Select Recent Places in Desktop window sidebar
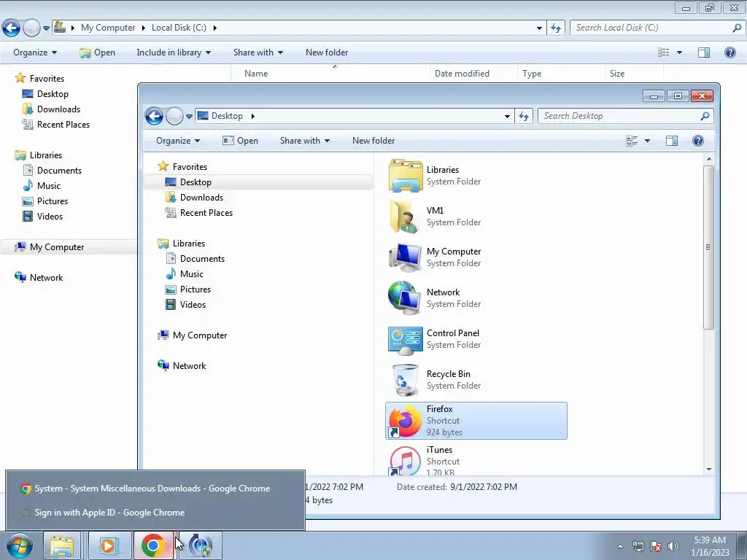Screen dimensions: 747x560 (x=206, y=213)
